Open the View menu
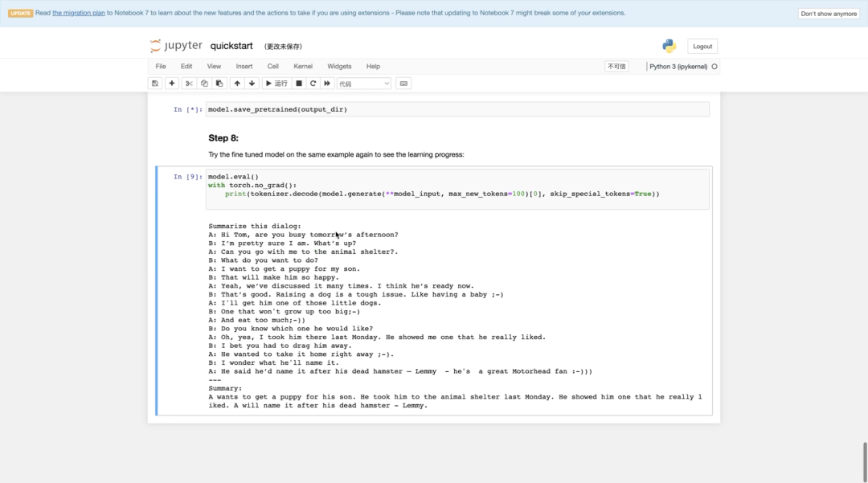 point(214,67)
